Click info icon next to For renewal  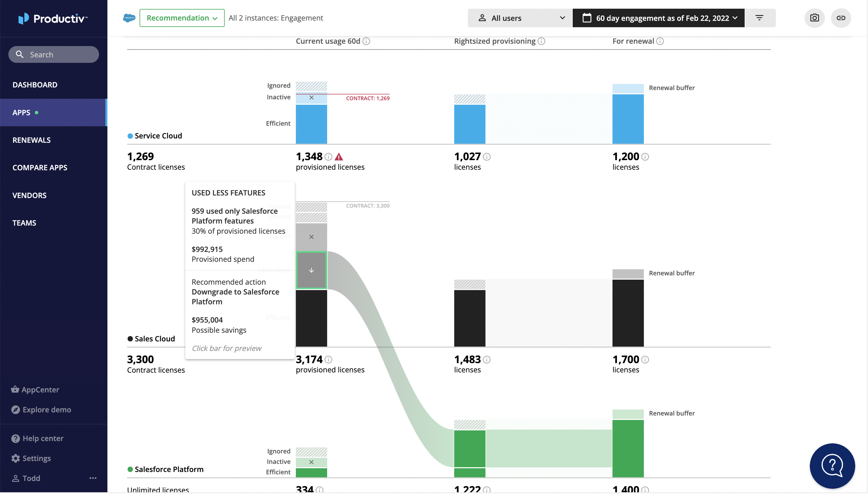pyautogui.click(x=660, y=41)
